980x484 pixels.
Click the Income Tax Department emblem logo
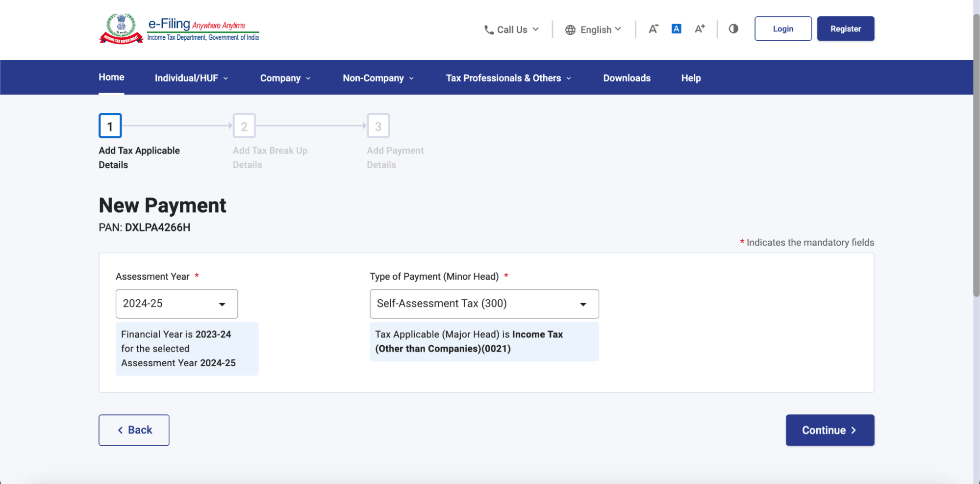[x=121, y=28]
